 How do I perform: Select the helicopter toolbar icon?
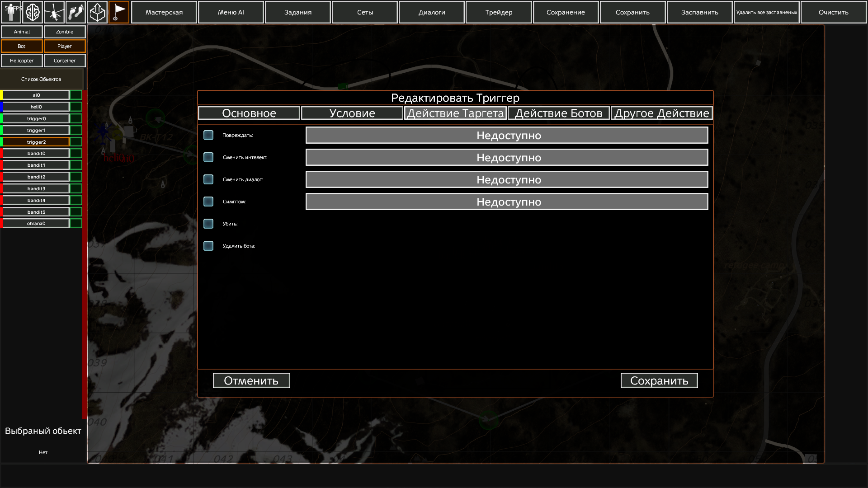point(54,12)
